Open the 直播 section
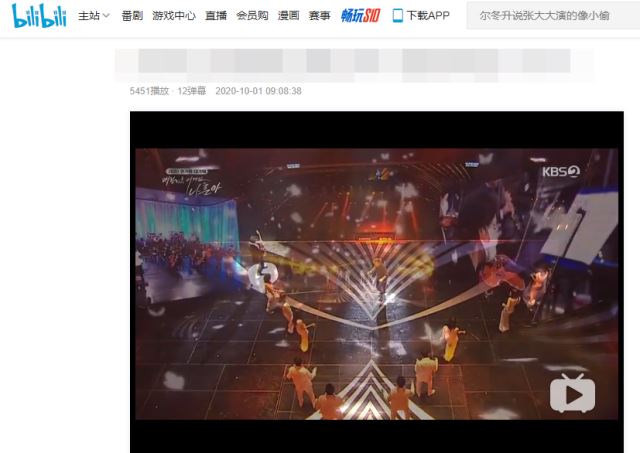This screenshot has height=453, width=640. [x=216, y=16]
